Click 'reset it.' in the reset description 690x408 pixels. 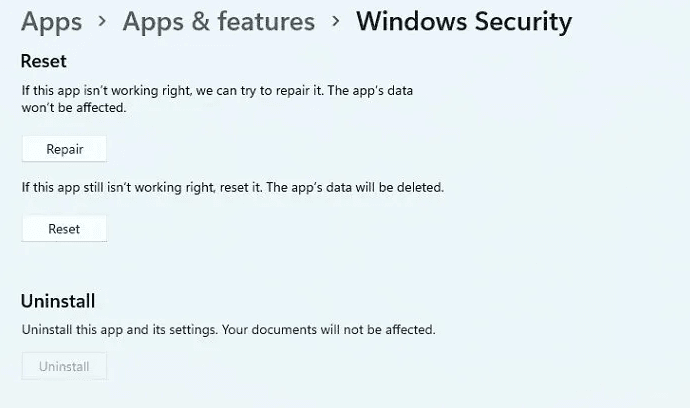coord(241,187)
